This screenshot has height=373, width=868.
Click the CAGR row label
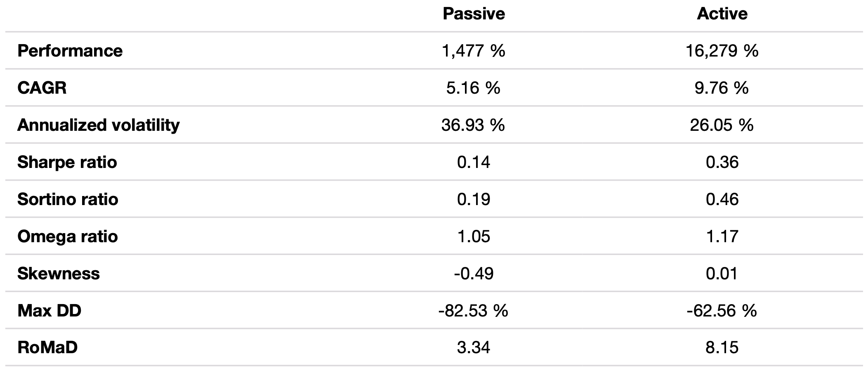[x=42, y=88]
